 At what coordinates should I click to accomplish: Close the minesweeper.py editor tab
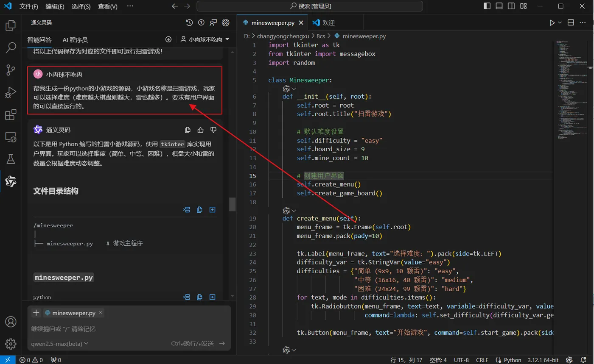(x=302, y=22)
